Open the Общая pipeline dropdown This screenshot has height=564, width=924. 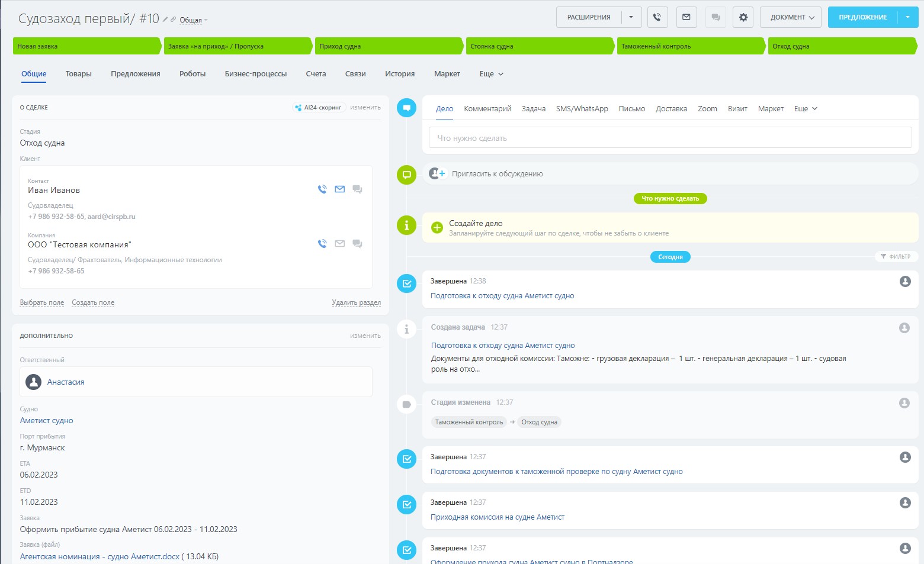pos(194,20)
